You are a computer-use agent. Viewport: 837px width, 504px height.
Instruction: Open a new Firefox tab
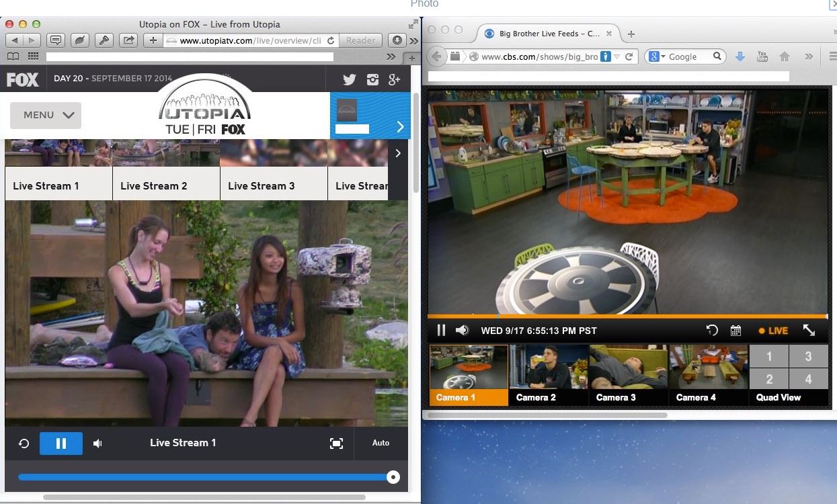[x=631, y=34]
